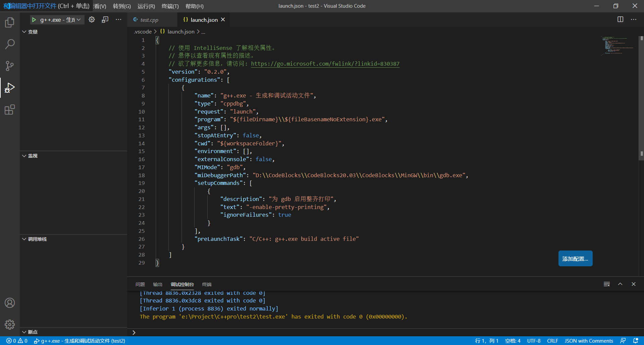
Task: Open the Accounts icon in activity bar
Action: [x=9, y=302]
